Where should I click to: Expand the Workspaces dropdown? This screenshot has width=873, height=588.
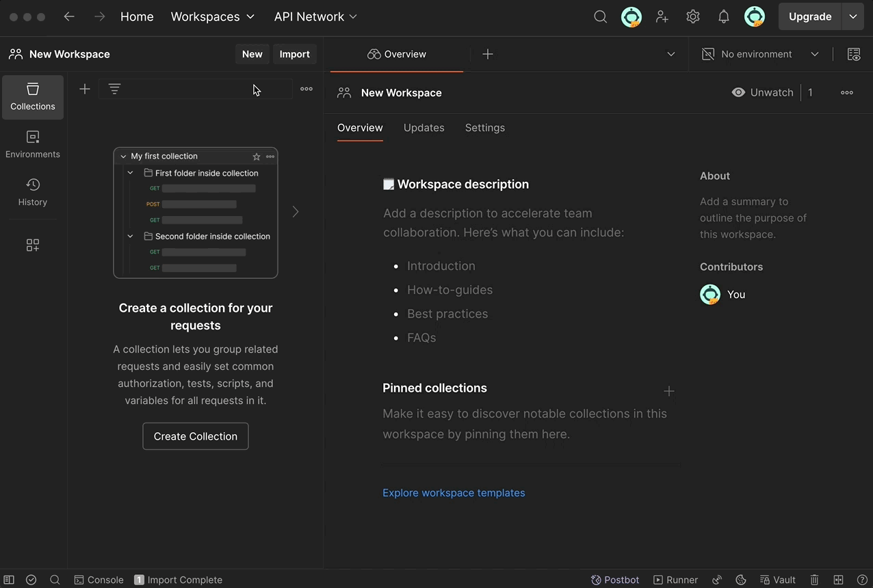(x=212, y=16)
